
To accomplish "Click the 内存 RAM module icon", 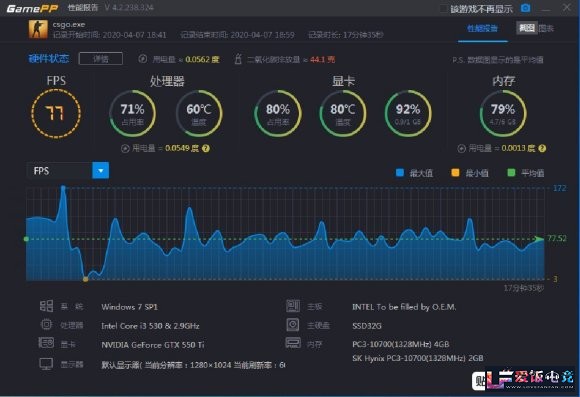I will click(293, 343).
